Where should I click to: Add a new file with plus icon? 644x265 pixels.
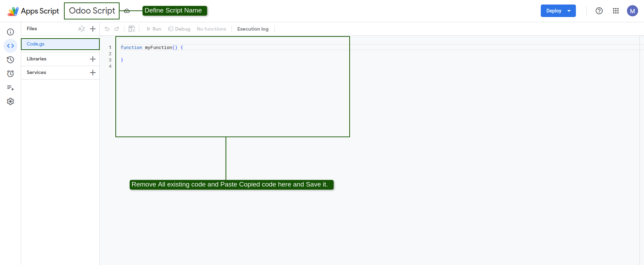tap(93, 29)
